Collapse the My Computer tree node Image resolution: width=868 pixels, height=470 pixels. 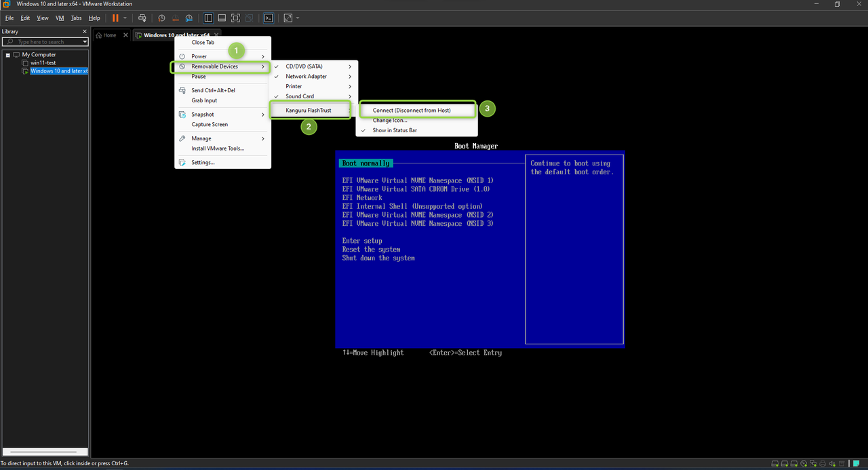(7, 55)
